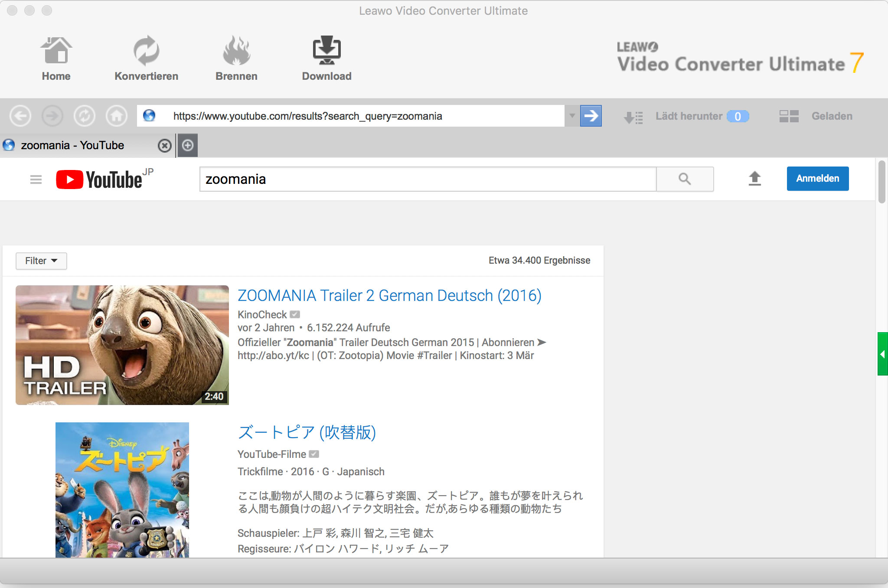Viewport: 888px width, 588px height.
Task: Open the ズートピア (吹替版) movie link
Action: [307, 432]
